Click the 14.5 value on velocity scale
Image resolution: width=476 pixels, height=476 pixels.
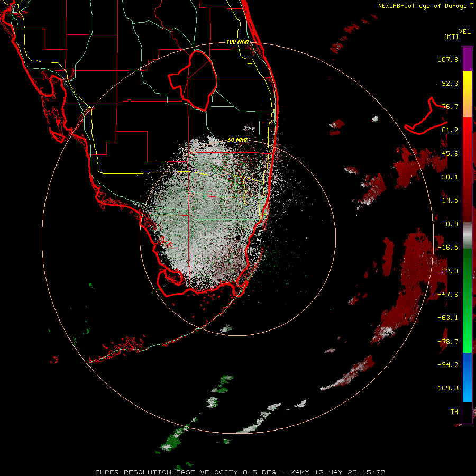pyautogui.click(x=450, y=200)
